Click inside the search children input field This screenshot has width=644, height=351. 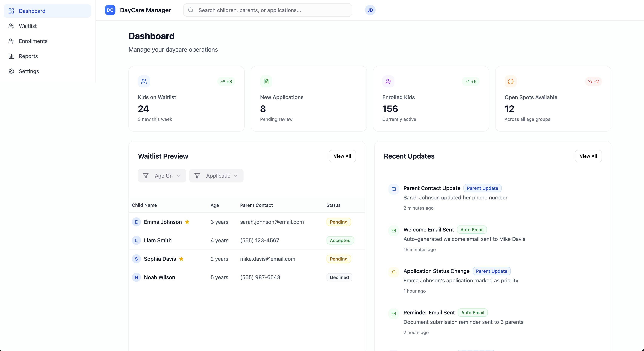(263, 10)
